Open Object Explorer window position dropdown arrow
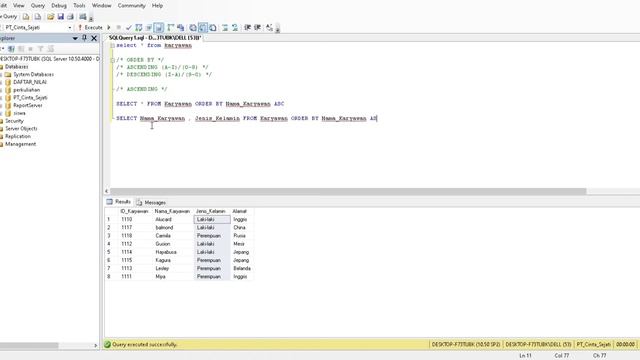The height and width of the screenshot is (360, 640). coord(75,38)
